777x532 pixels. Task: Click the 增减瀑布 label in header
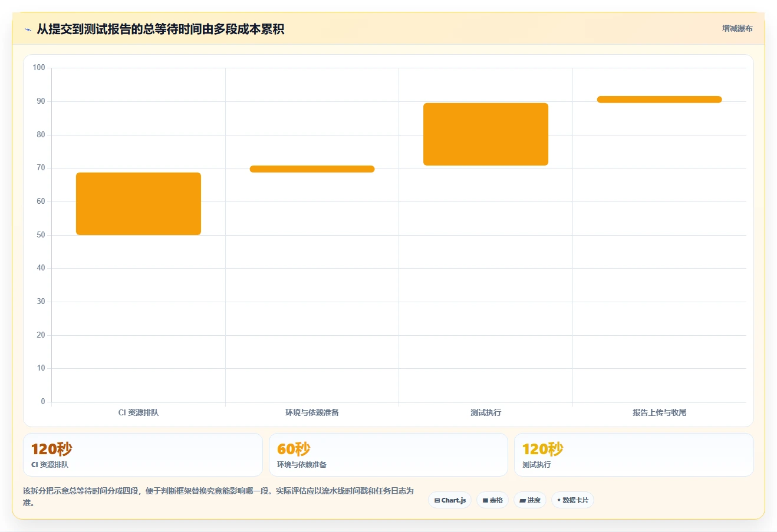pyautogui.click(x=737, y=28)
